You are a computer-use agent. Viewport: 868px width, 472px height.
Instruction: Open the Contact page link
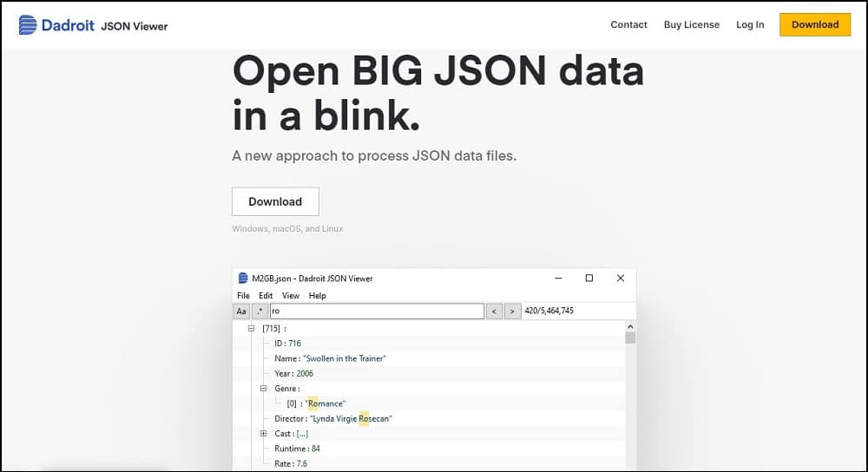click(628, 24)
